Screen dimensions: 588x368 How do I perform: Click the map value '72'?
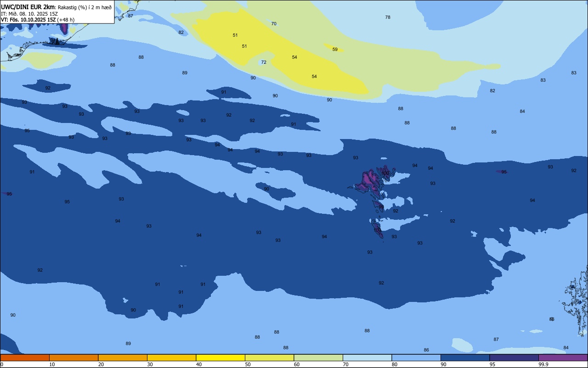point(264,62)
